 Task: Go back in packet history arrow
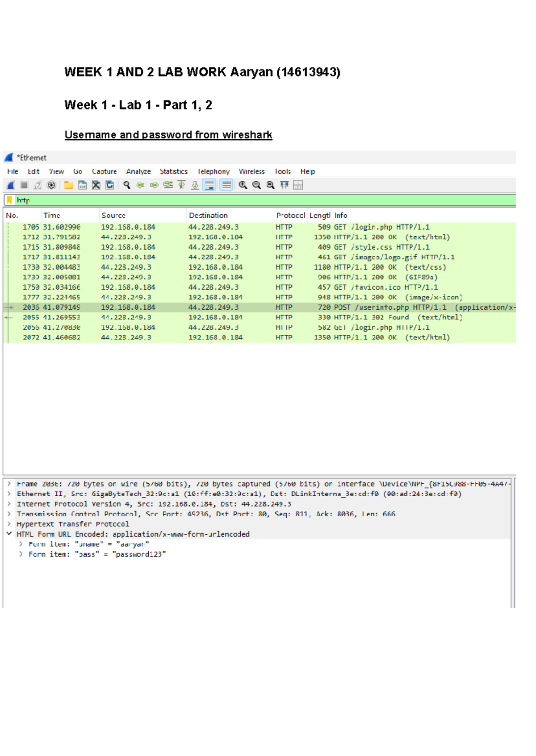(x=140, y=185)
